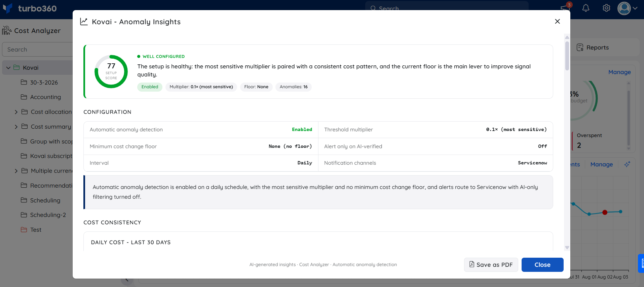Click the red Test folder icon
Screen dimensions: 644x287
24,229
